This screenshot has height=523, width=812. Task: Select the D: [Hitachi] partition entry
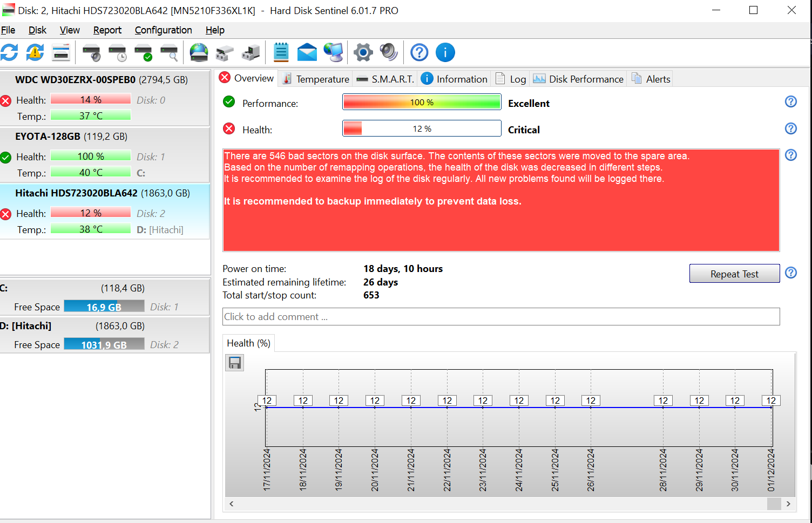click(105, 335)
